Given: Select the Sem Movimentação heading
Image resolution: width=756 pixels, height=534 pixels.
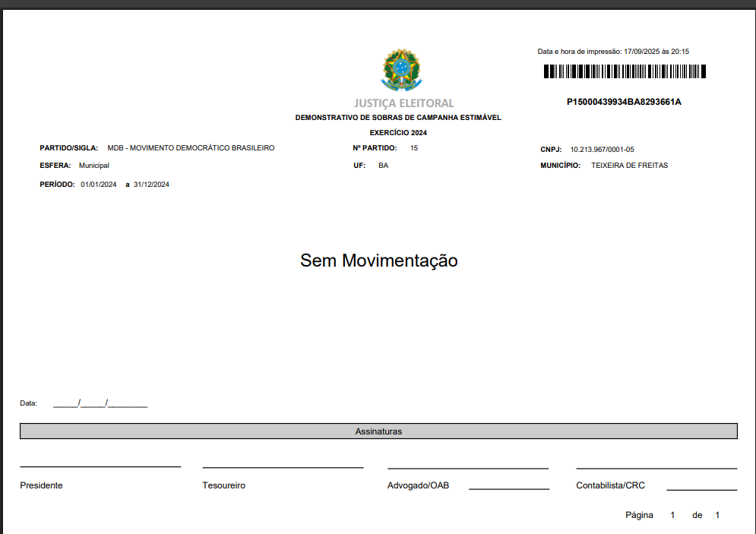Looking at the screenshot, I should [x=378, y=261].
